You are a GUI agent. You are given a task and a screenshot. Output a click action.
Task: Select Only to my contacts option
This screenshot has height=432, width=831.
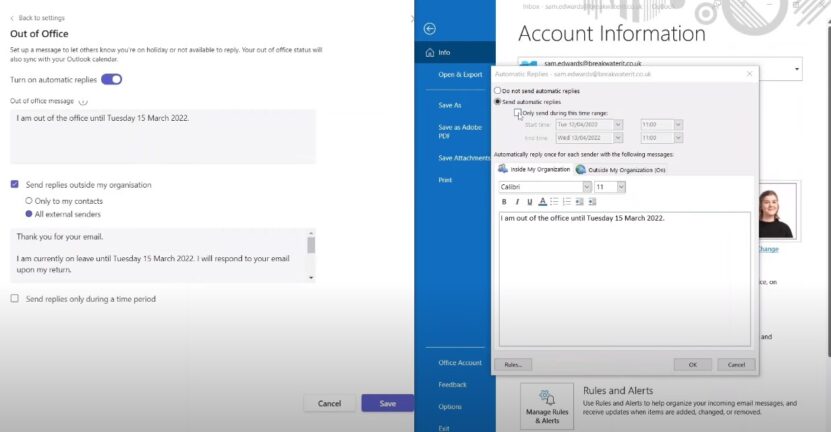coord(29,201)
